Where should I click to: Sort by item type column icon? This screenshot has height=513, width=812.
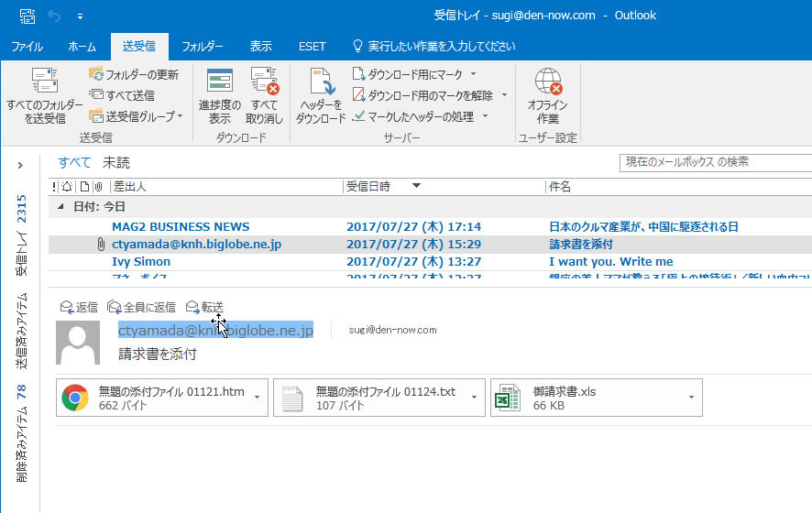[84, 187]
